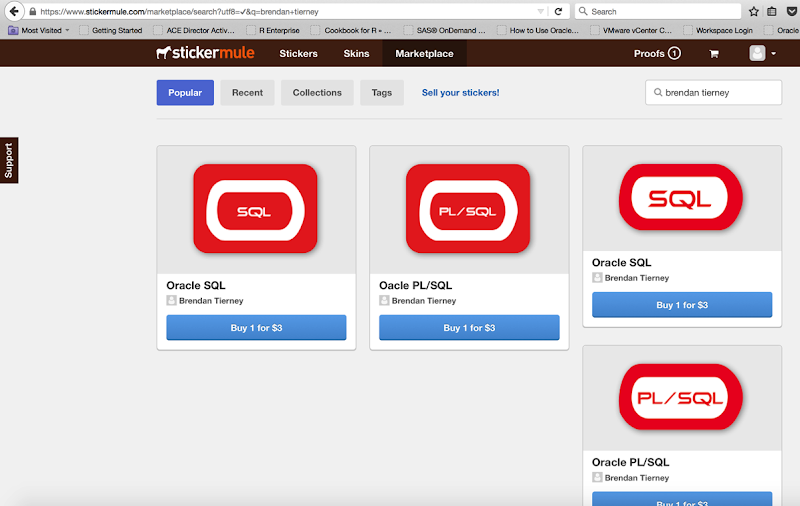Go back with the browser back arrow
The image size is (800, 506).
pos(14,11)
